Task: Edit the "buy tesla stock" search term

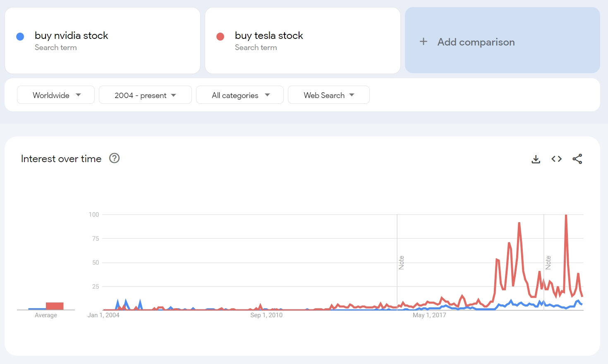Action: tap(269, 36)
